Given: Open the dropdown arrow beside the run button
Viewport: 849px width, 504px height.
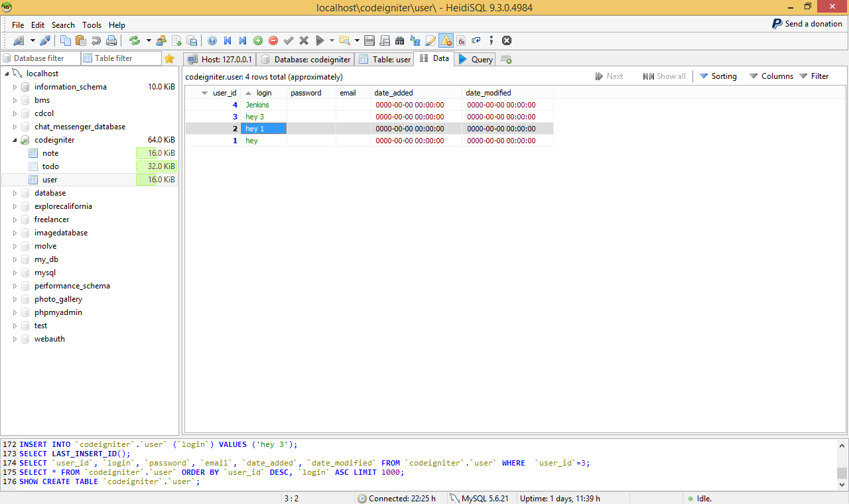Looking at the screenshot, I should [x=332, y=40].
